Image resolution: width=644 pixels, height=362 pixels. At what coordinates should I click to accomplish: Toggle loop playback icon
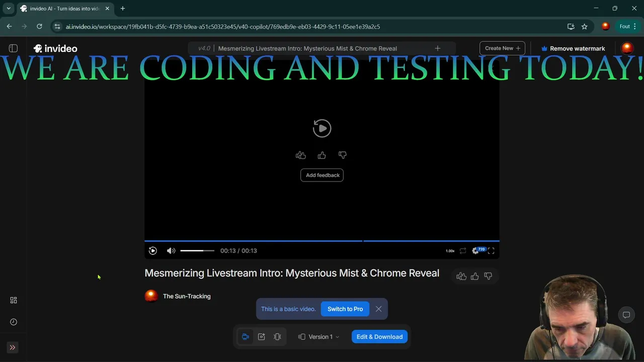coord(463,251)
